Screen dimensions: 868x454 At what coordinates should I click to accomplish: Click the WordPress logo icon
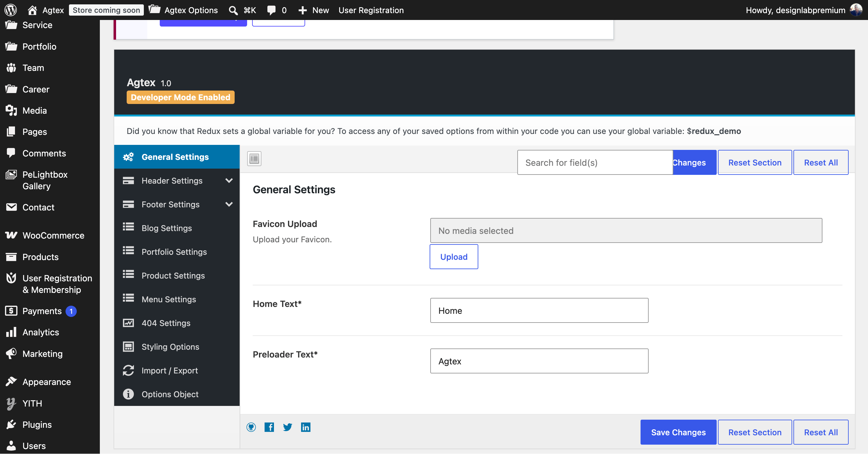[11, 10]
